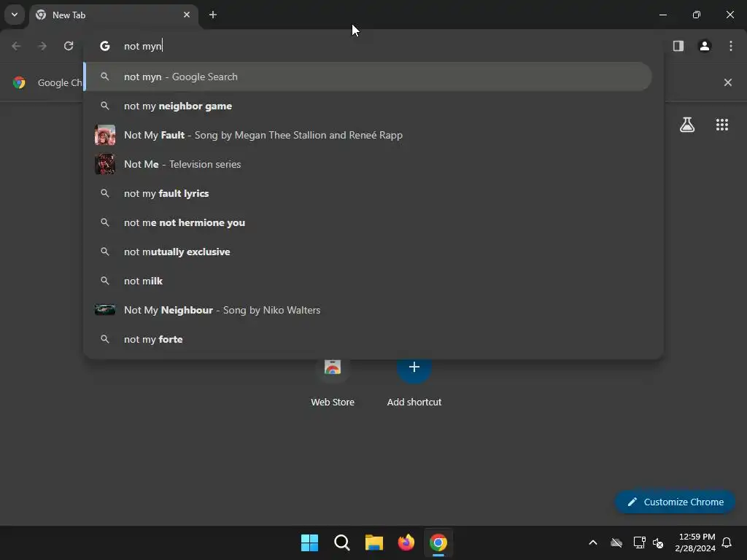Click the Forward navigation arrow

(x=42, y=46)
